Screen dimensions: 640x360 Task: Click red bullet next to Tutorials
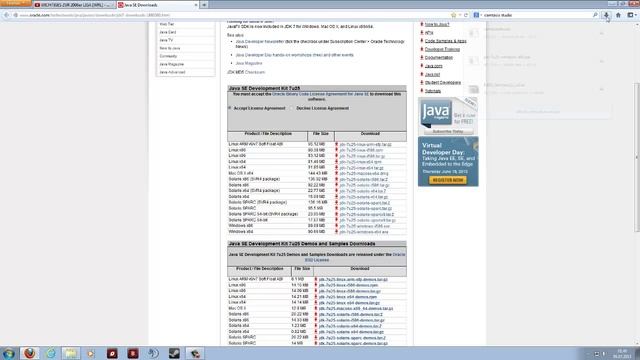click(422, 91)
